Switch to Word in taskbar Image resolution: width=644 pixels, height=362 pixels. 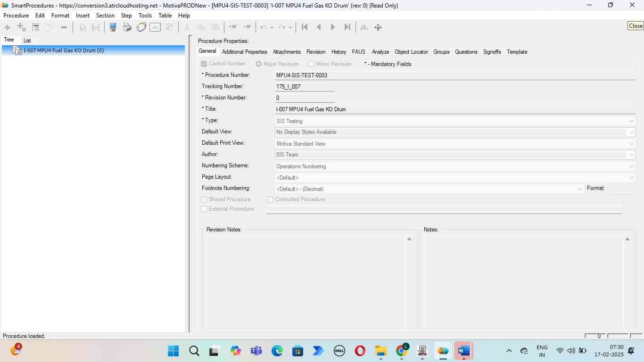463,351
